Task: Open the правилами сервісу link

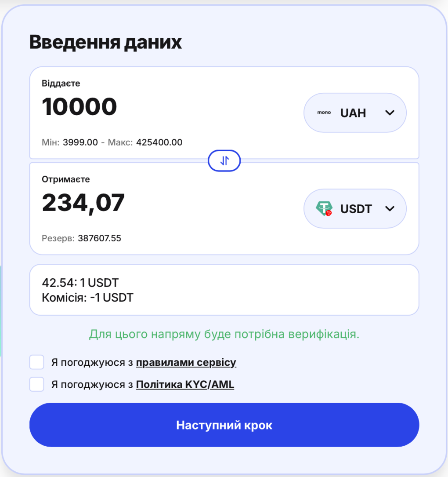Action: tap(186, 363)
